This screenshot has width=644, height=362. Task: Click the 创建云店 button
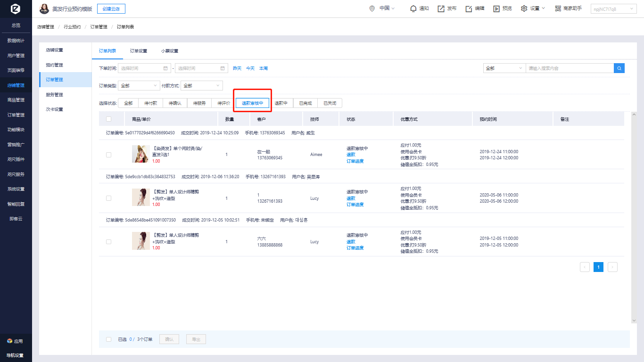click(x=111, y=9)
